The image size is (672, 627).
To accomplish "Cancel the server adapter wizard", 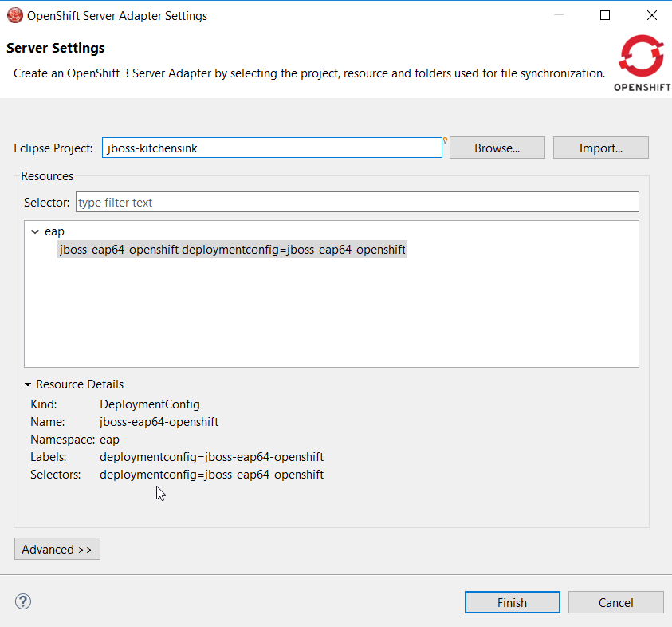I will pyautogui.click(x=615, y=602).
